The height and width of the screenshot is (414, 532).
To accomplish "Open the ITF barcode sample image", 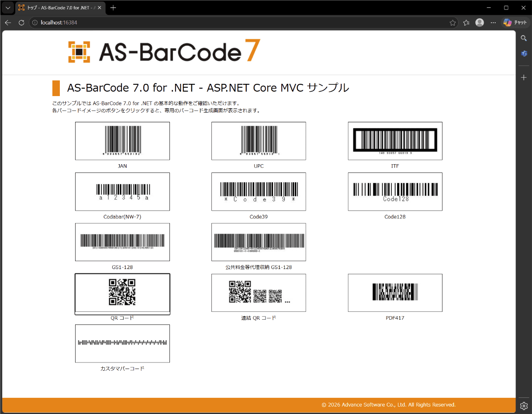I will pyautogui.click(x=395, y=141).
